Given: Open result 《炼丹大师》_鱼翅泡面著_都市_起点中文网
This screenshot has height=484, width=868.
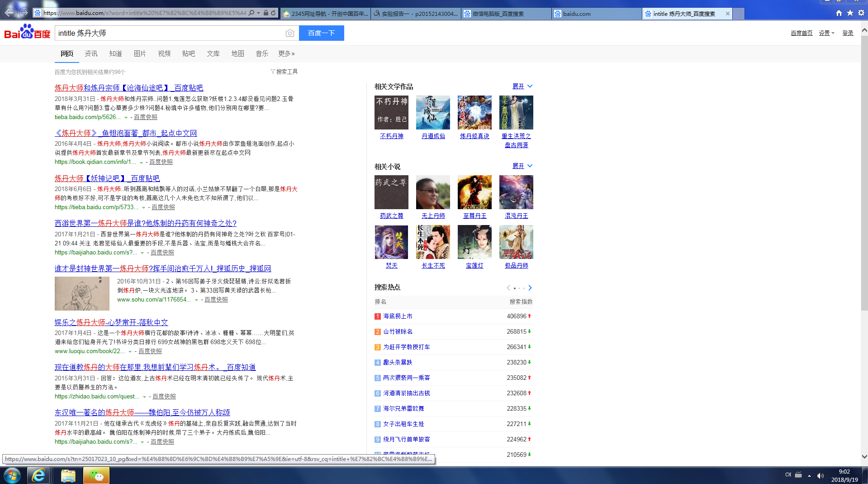Looking at the screenshot, I should point(126,133).
